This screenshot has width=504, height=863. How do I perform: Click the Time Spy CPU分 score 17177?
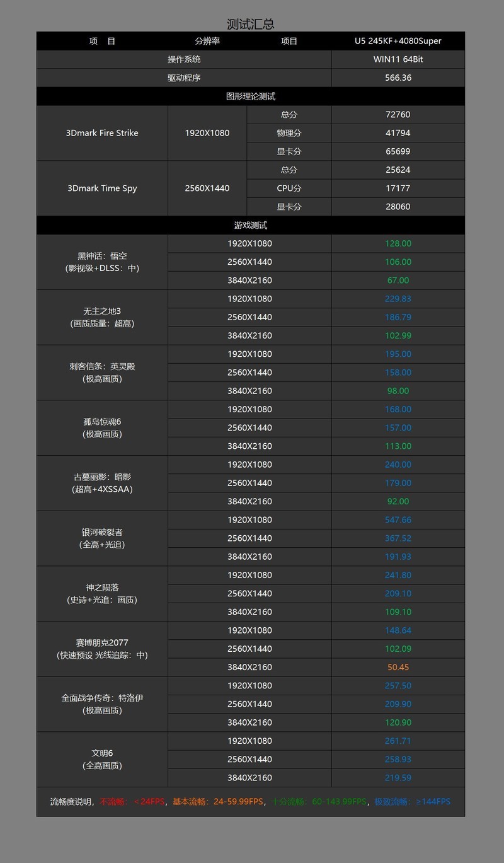coord(398,188)
